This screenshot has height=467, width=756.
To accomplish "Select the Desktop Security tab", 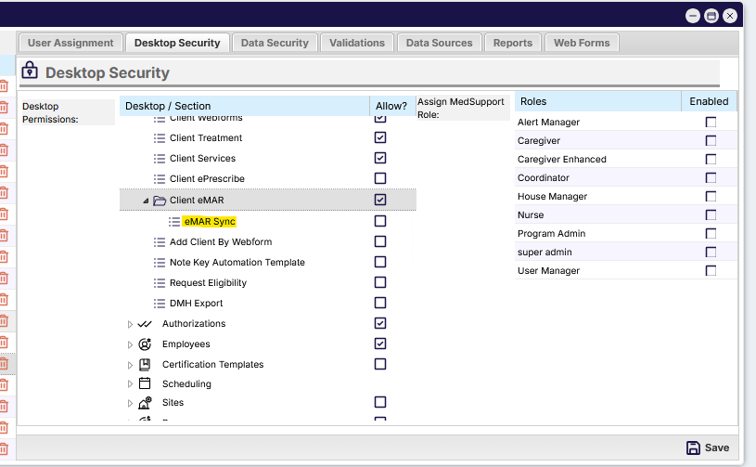I will click(177, 43).
